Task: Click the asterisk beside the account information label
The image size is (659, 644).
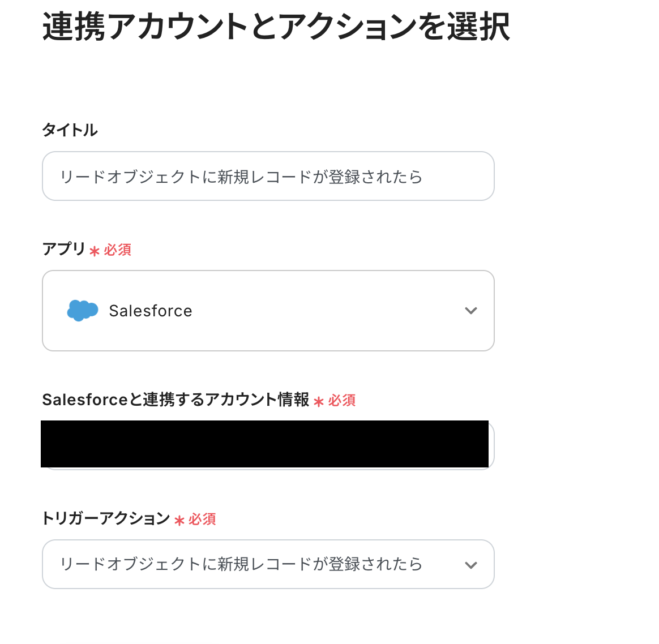Action: coord(319,402)
